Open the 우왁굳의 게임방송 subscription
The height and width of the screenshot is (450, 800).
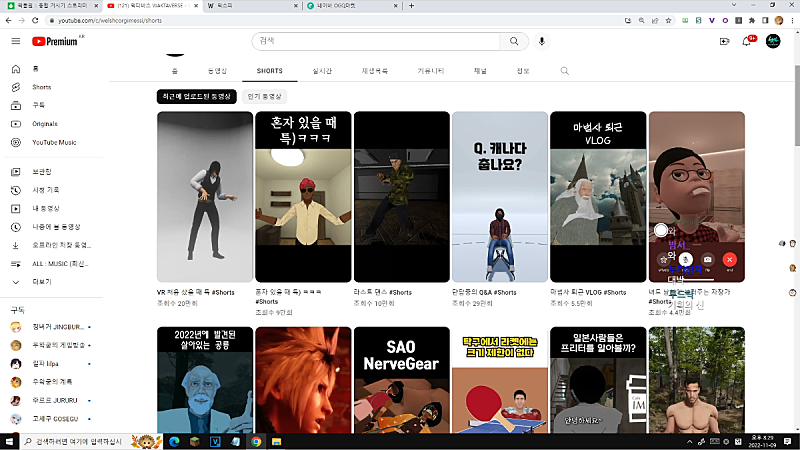click(x=56, y=344)
